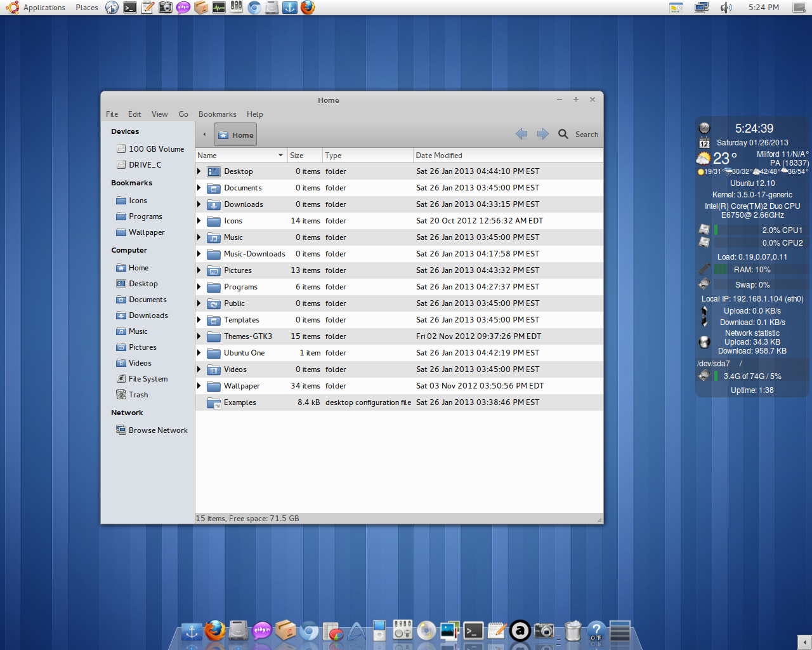
Task: Sort by the Size column header
Action: point(304,156)
